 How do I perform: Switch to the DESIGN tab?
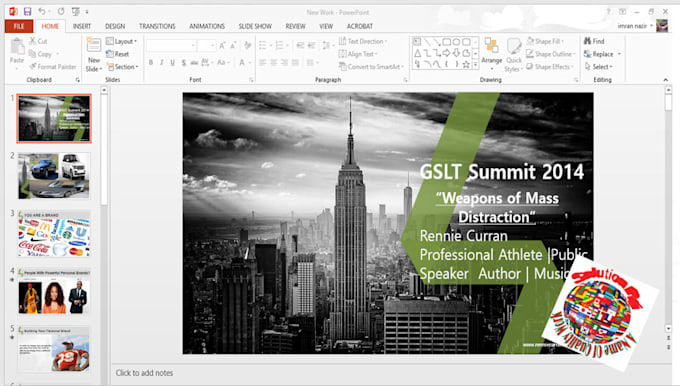[115, 26]
